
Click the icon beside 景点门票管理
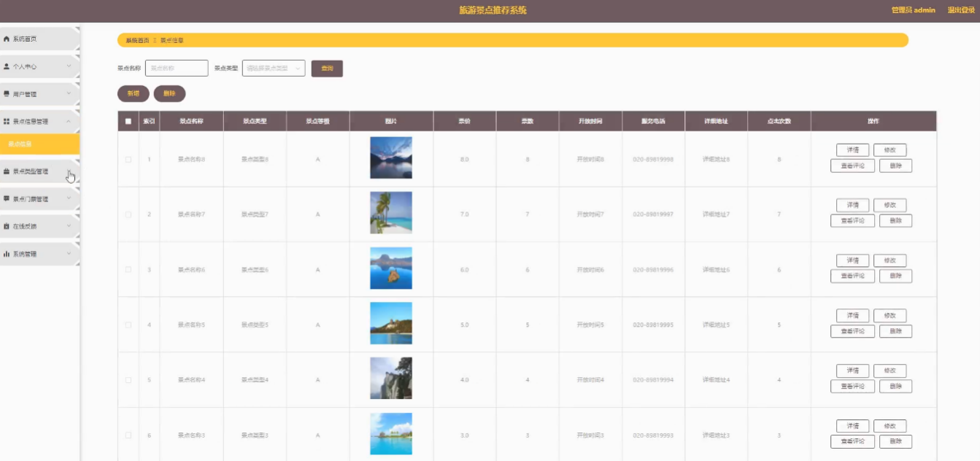(x=7, y=198)
